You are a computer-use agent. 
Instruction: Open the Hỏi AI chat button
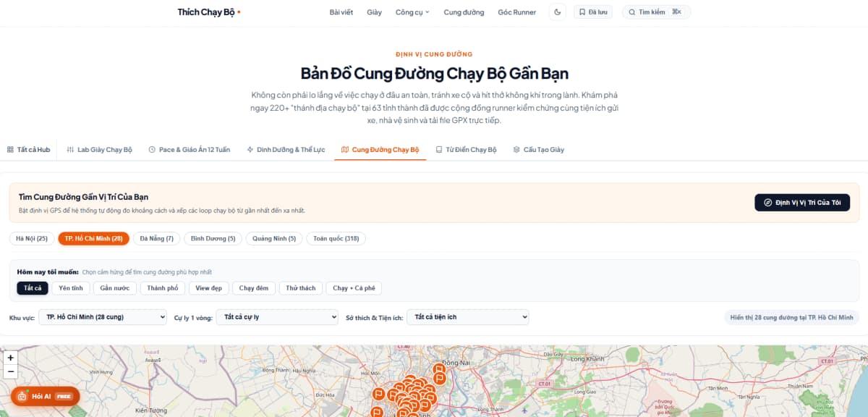click(x=45, y=396)
